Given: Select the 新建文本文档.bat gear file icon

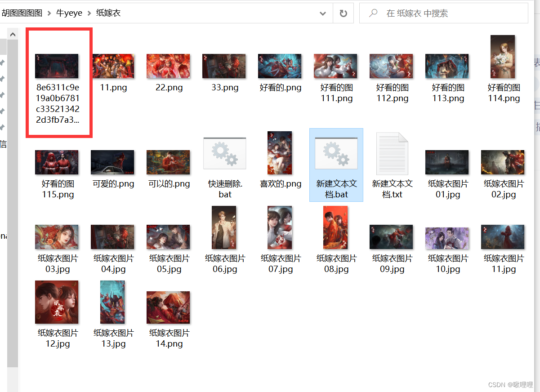Looking at the screenshot, I should 336,153.
